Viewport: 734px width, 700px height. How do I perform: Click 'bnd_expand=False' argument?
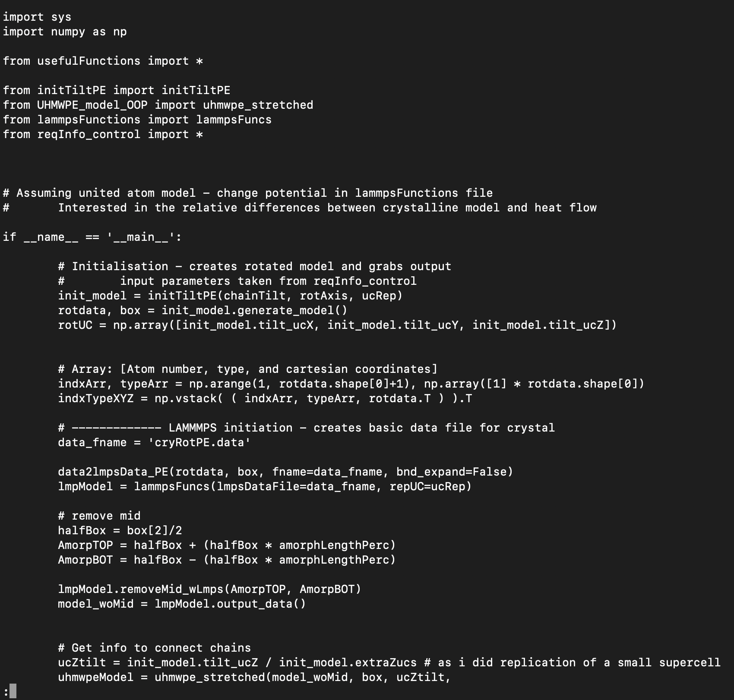(451, 472)
